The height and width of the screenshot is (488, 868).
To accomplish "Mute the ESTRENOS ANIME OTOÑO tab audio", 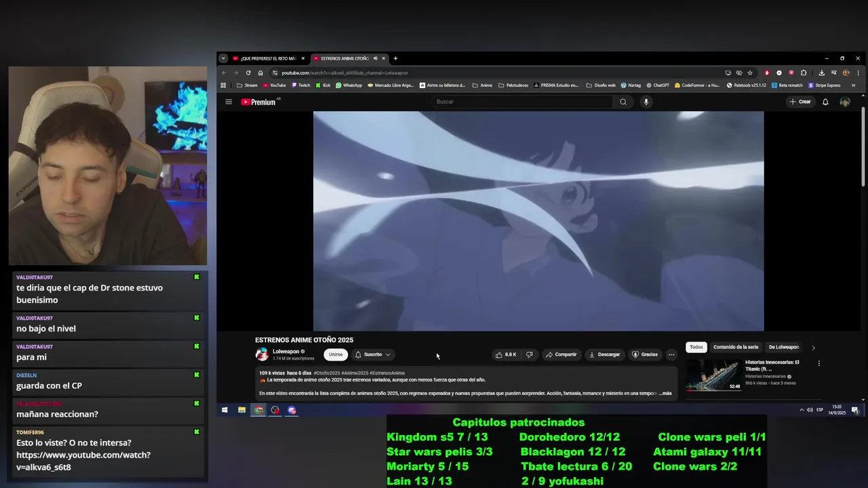I will pos(375,58).
